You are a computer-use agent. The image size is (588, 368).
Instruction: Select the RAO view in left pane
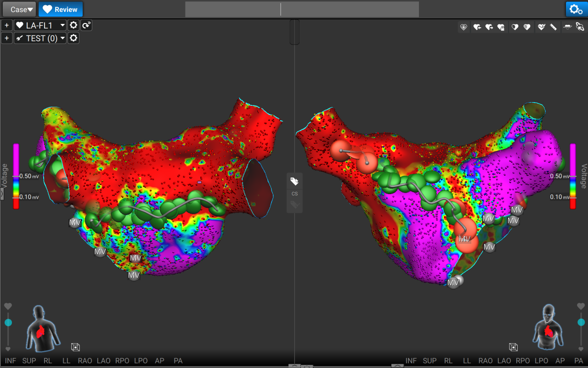click(x=85, y=361)
